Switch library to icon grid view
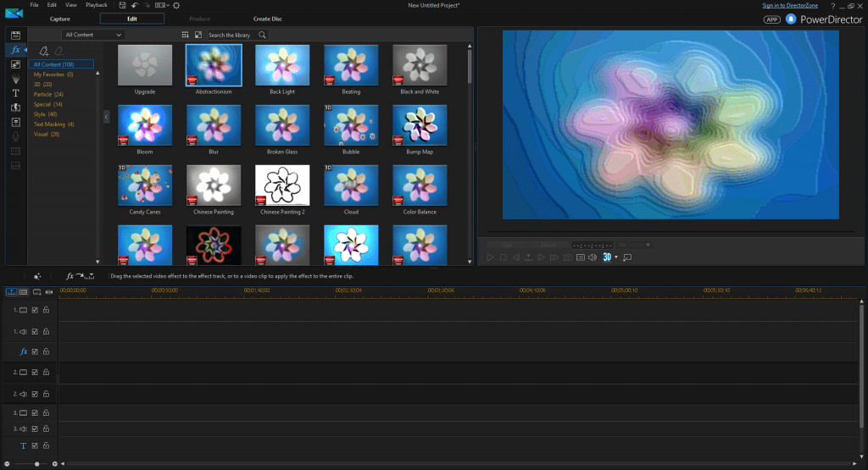 tap(185, 35)
